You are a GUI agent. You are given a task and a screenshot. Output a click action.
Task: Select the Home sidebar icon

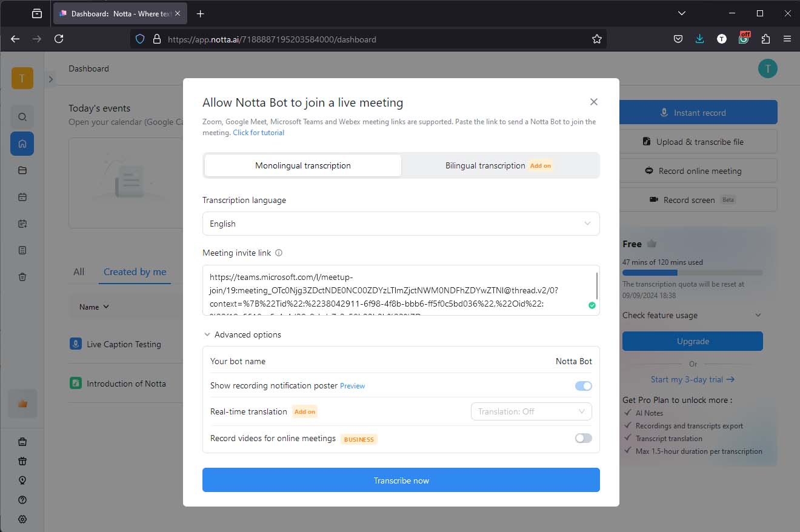coord(22,144)
